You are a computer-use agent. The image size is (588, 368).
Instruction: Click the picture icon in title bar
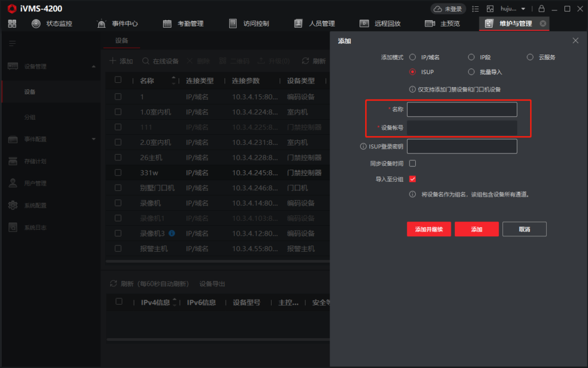490,9
